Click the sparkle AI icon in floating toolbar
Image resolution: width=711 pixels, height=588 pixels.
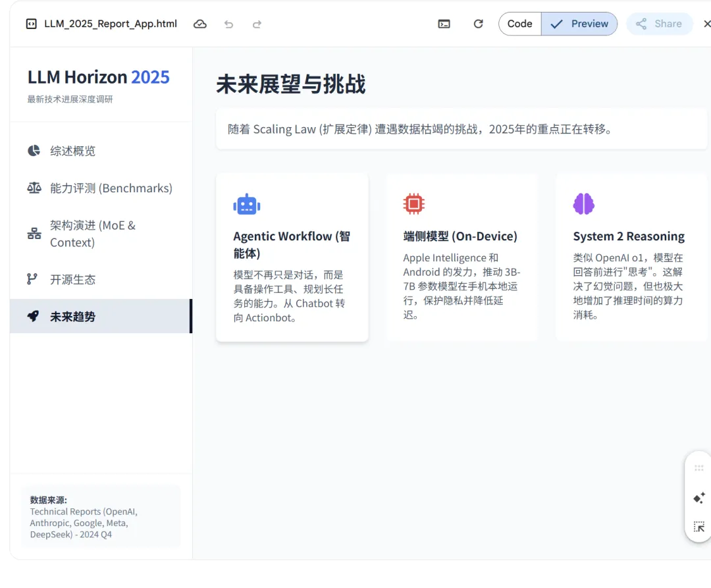pyautogui.click(x=699, y=498)
